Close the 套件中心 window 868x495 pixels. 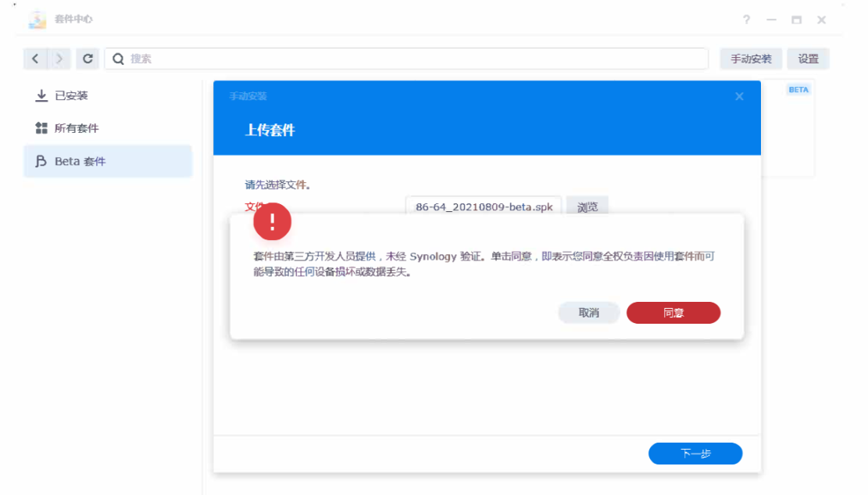[x=821, y=20]
